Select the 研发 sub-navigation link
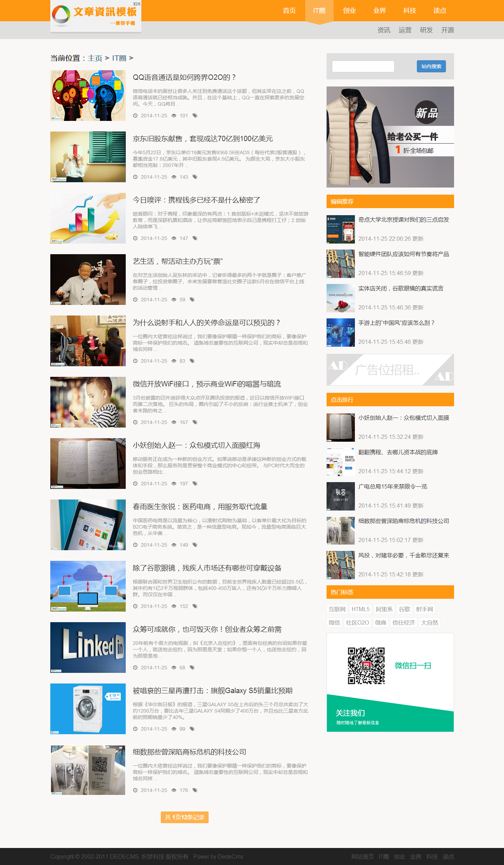This screenshot has height=865, width=504. tap(426, 30)
